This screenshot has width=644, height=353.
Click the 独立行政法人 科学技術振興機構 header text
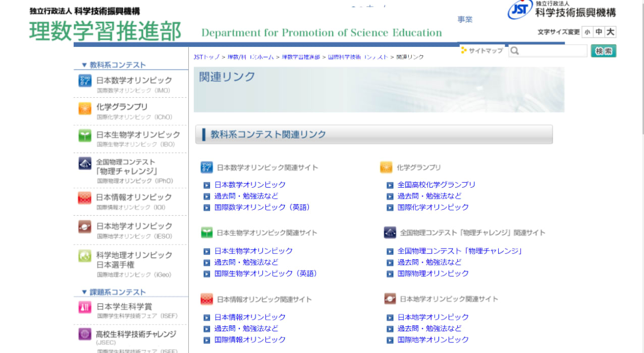pyautogui.click(x=84, y=11)
